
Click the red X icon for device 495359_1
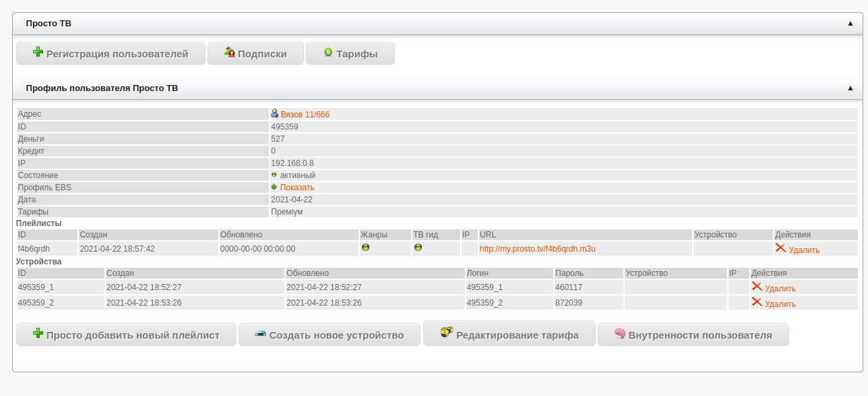[x=757, y=287]
